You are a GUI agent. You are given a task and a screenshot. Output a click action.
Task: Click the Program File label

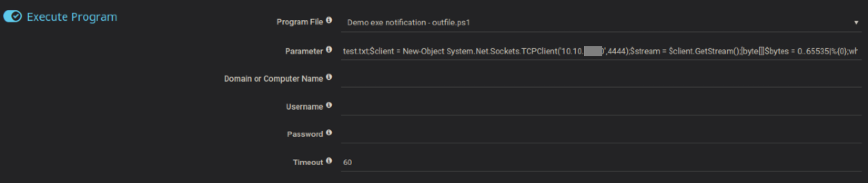point(299,22)
